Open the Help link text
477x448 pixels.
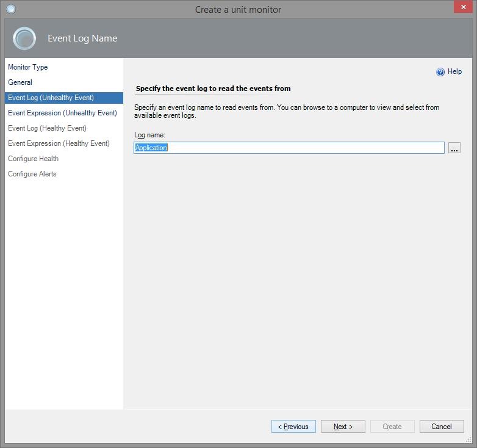pos(454,71)
